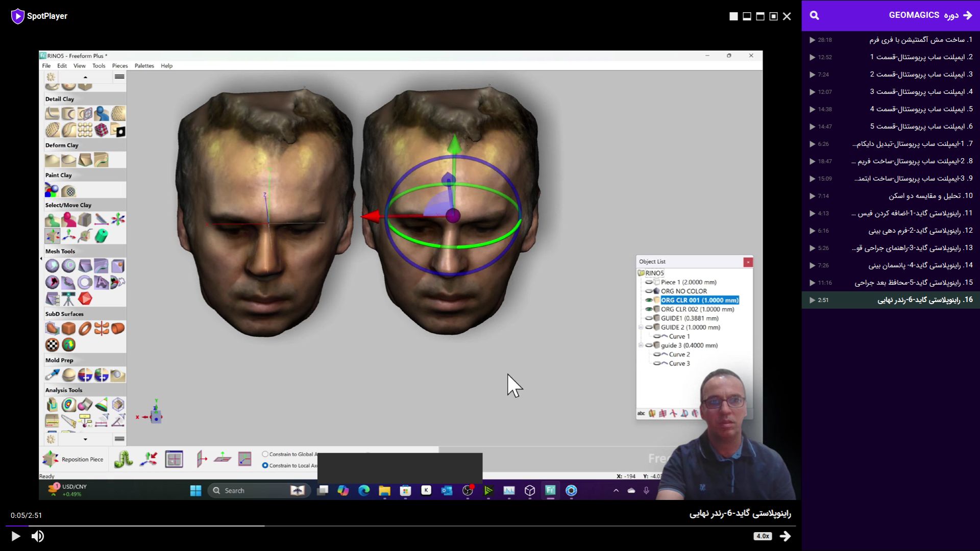Click the top palette gear icon
This screenshot has width=980, height=551.
51,77
